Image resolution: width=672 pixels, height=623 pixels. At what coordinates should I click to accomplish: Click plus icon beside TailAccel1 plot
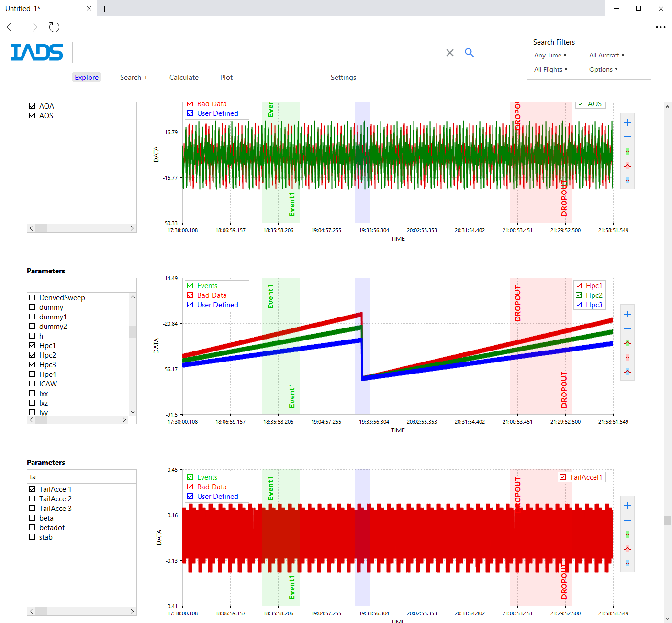[627, 506]
